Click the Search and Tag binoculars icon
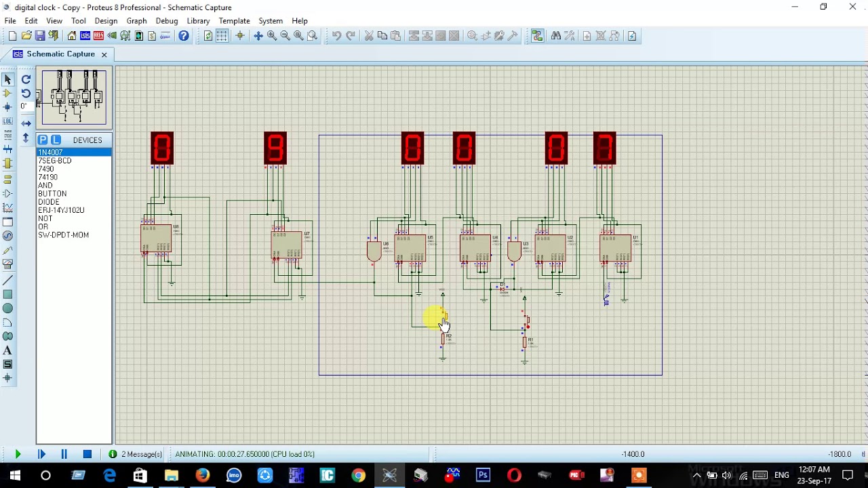This screenshot has width=868, height=488. (556, 36)
